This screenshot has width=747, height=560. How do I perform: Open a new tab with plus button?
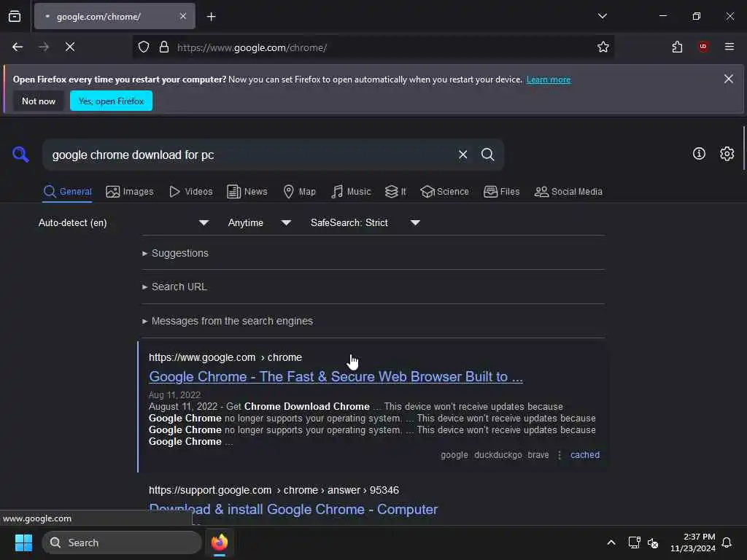pyautogui.click(x=211, y=17)
